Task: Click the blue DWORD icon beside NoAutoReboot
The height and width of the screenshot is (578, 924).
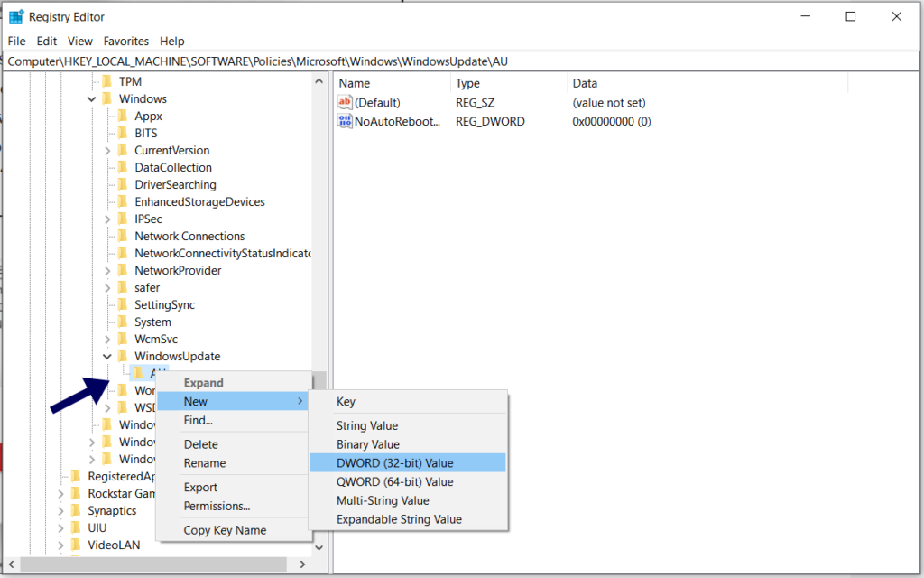Action: point(346,121)
